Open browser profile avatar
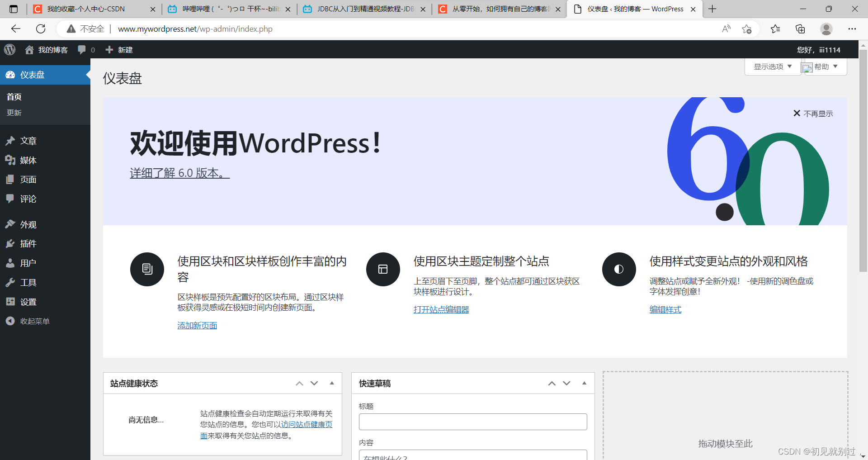Viewport: 868px width, 460px height. tap(826, 29)
